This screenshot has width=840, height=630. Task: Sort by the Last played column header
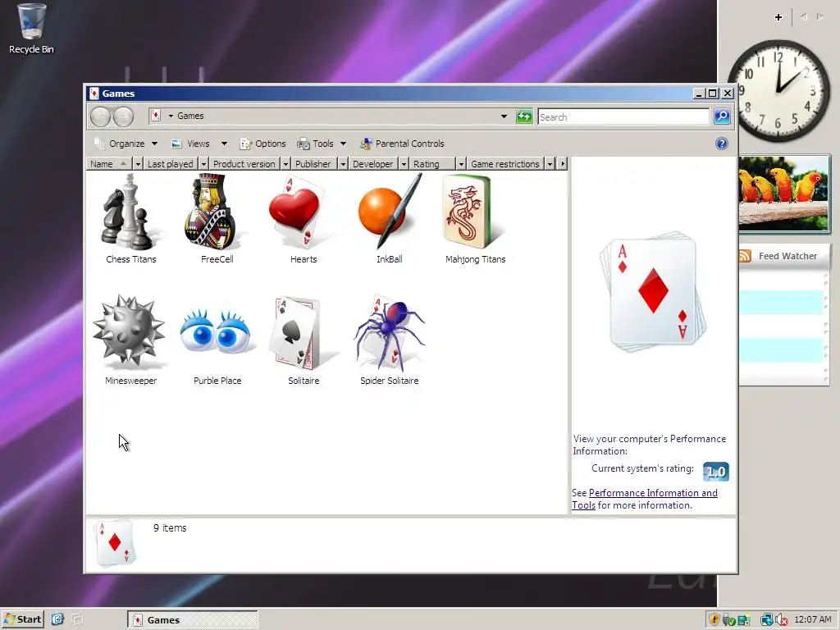tap(171, 164)
